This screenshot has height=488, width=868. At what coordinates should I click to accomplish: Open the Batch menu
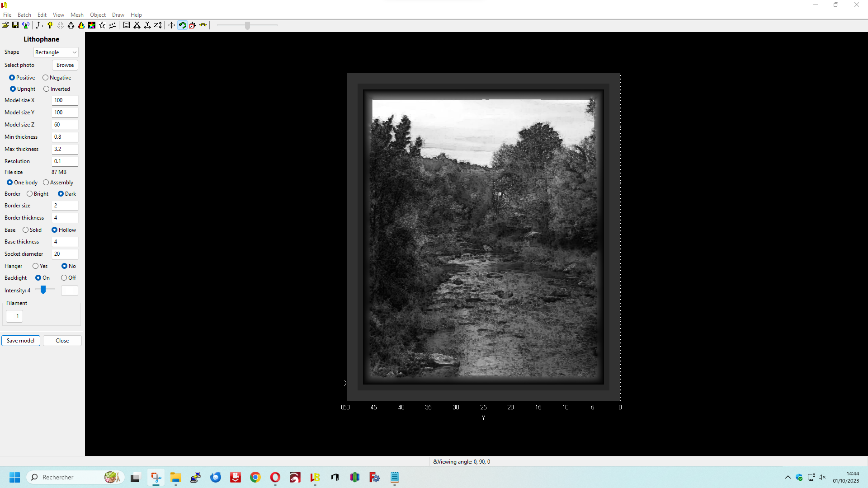(24, 15)
